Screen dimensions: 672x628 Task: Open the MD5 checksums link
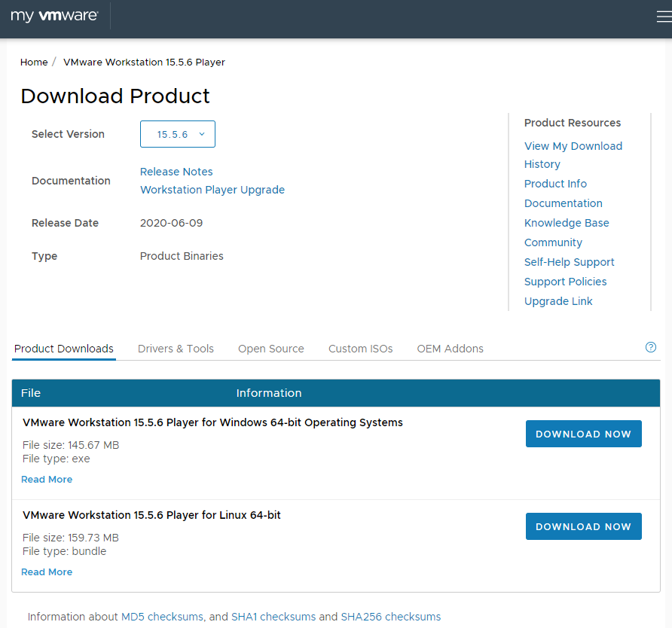[x=162, y=617]
